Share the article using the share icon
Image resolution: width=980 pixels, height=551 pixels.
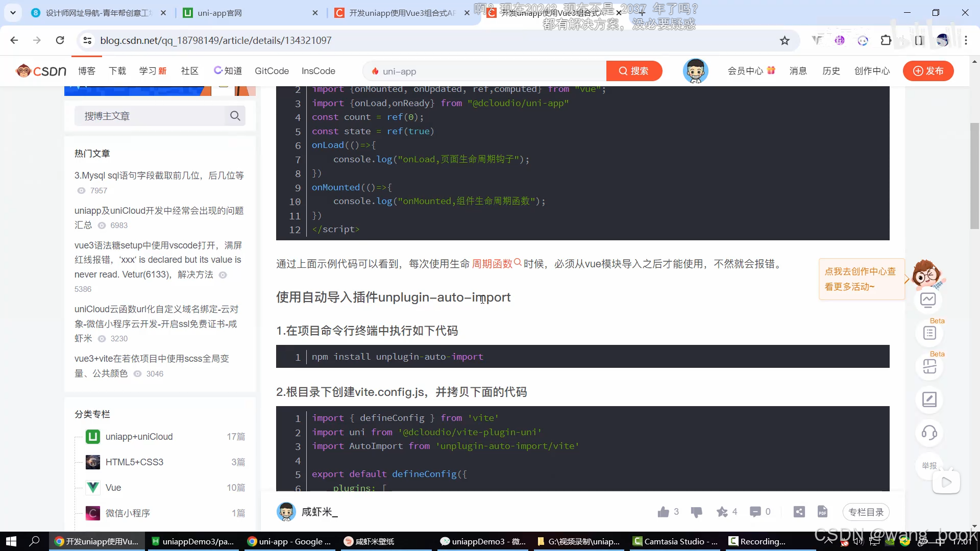pyautogui.click(x=799, y=512)
